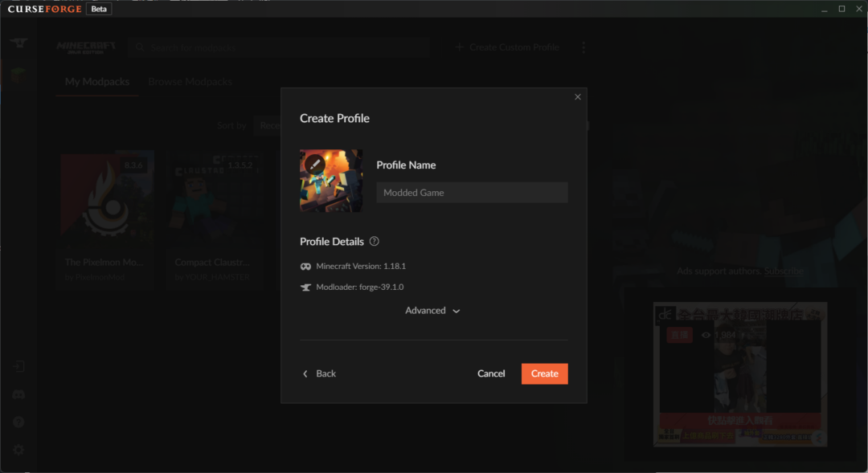This screenshot has height=473, width=868.
Task: Select Minecraft Version: 1.18.1 text
Action: 361,266
